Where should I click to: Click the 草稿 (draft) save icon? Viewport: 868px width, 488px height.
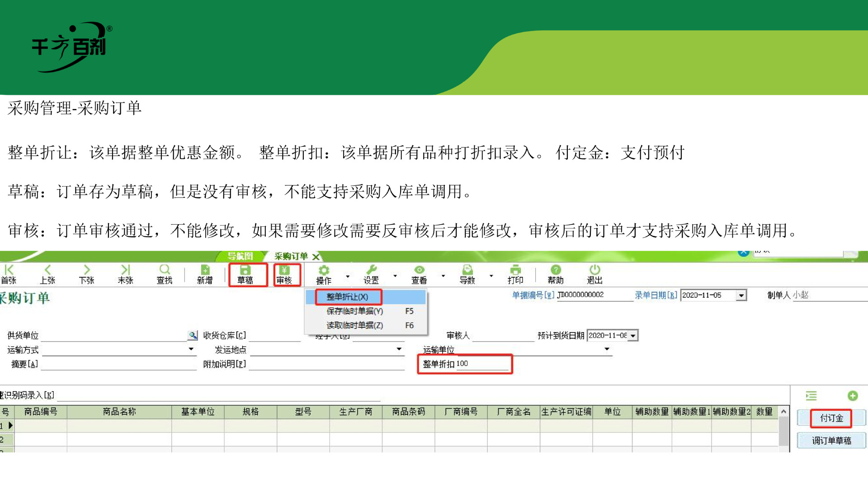(245, 270)
